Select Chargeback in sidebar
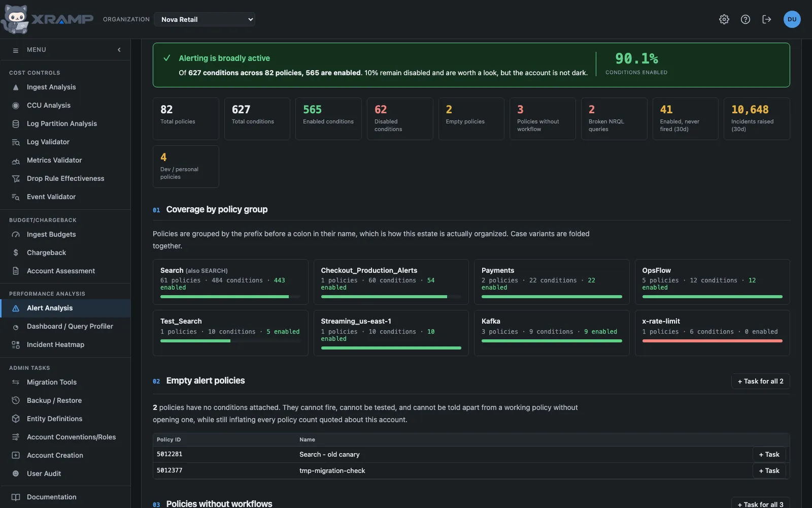This screenshot has height=508, width=812. point(65,253)
